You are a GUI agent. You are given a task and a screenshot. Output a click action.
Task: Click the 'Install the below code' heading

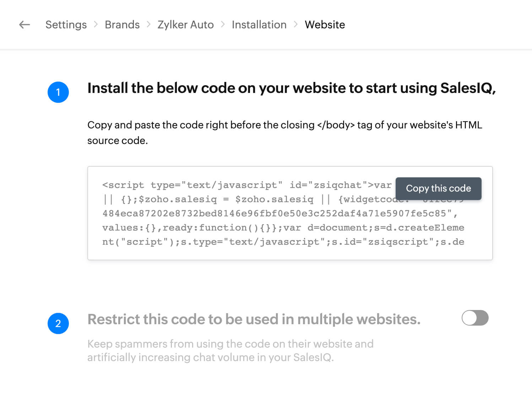[x=291, y=88]
